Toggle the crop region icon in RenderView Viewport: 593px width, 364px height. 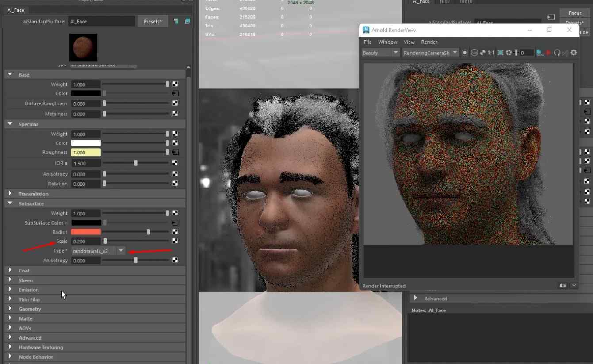click(500, 53)
